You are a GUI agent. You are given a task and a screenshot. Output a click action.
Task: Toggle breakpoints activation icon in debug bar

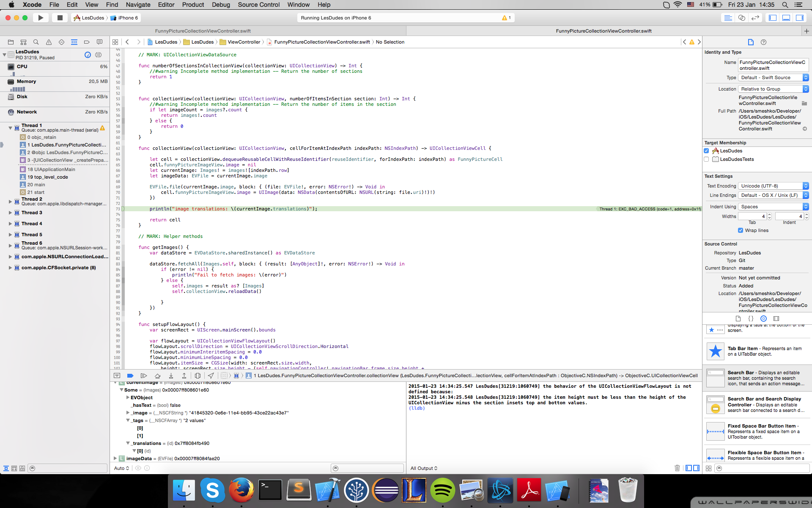pyautogui.click(x=130, y=375)
